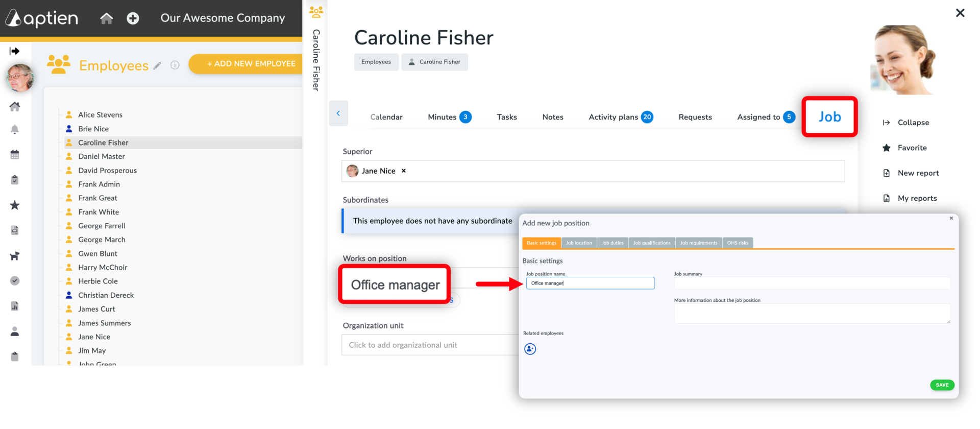980x429 pixels.
Task: Expand the left sidebar arrow icon
Action: [x=15, y=51]
